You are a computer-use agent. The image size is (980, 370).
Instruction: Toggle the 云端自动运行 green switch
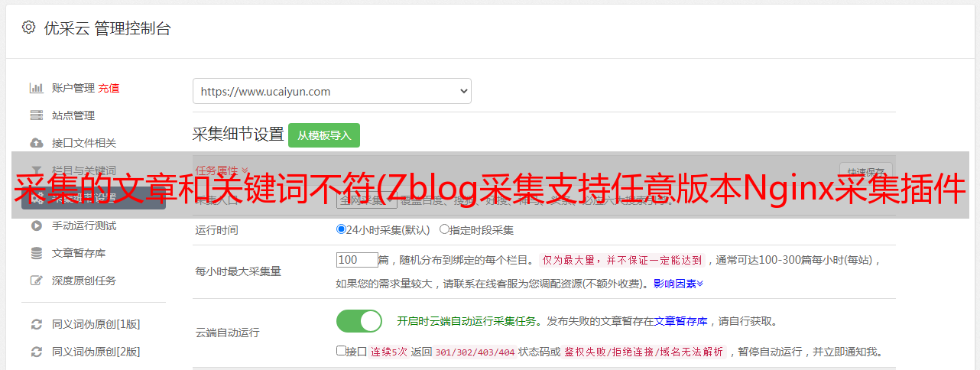(x=359, y=321)
